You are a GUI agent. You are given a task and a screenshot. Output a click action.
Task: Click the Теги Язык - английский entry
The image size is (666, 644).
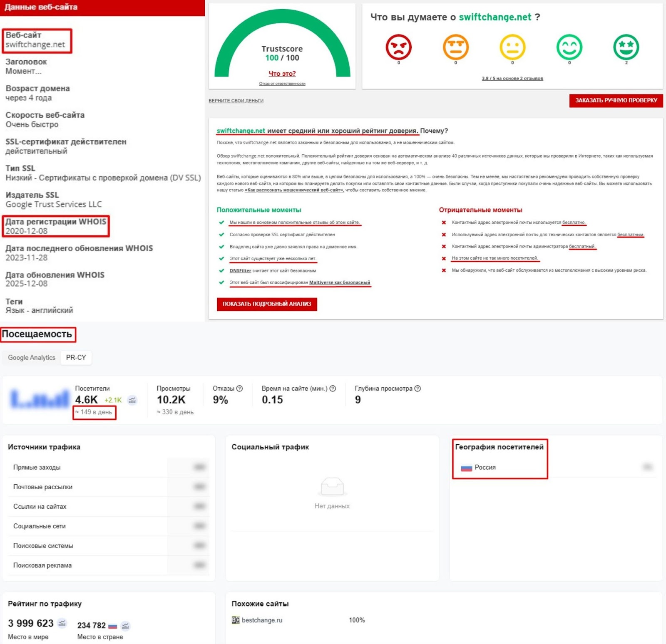pyautogui.click(x=39, y=306)
